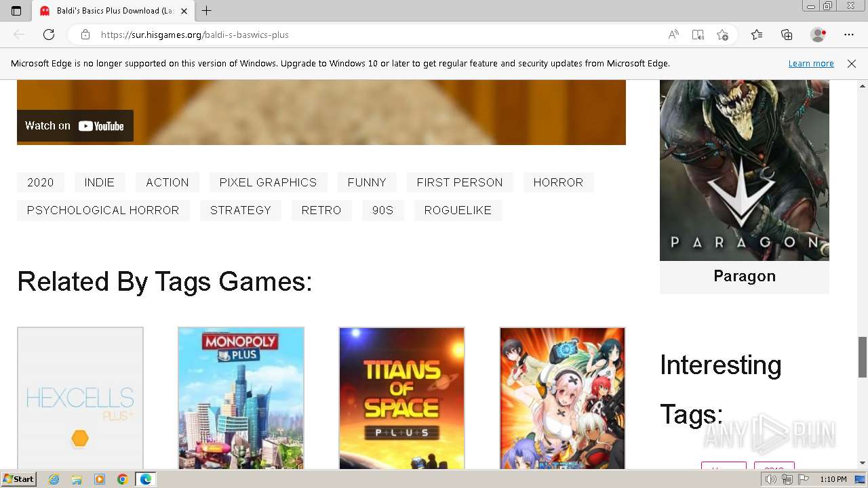868x488 pixels.
Task: Click the scrollbar down arrow
Action: coord(863,463)
